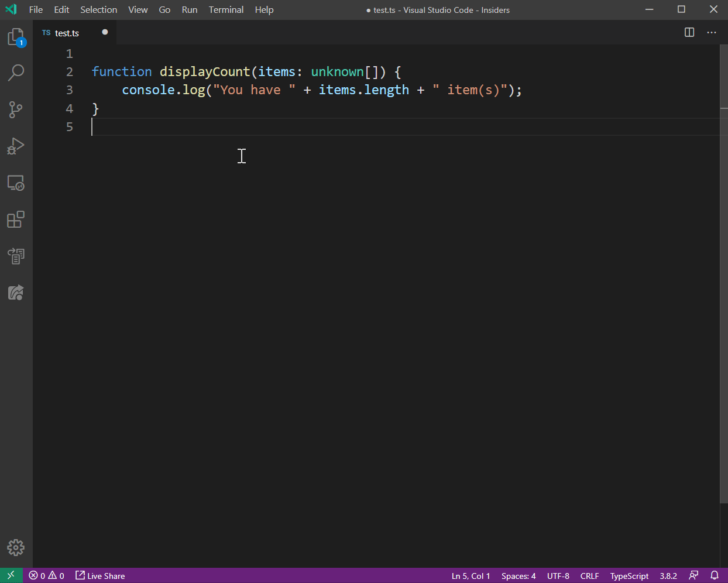Open the Search view
The width and height of the screenshot is (728, 583).
pos(16,73)
